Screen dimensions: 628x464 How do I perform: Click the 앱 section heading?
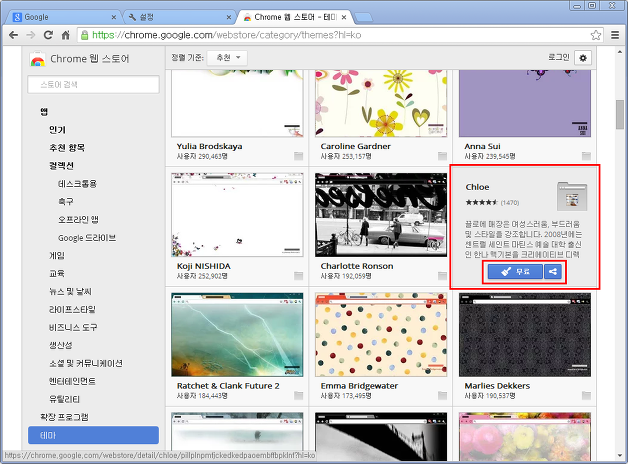44,112
